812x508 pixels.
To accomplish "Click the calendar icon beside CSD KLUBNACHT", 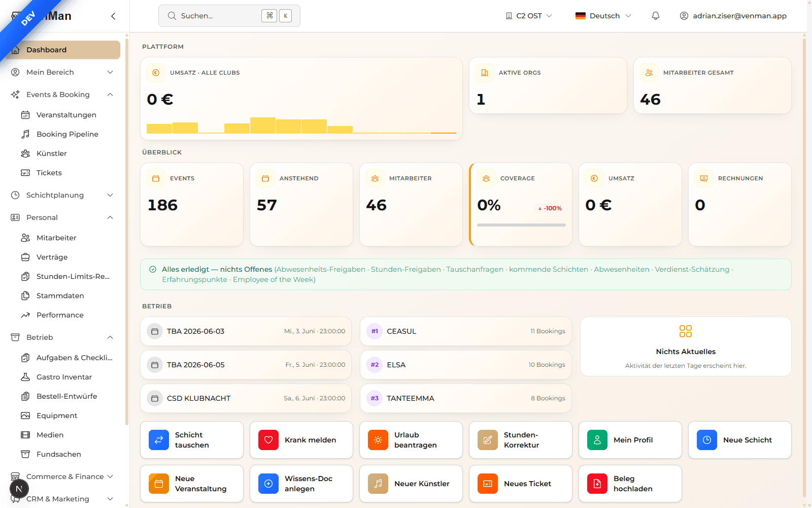I will [x=155, y=398].
